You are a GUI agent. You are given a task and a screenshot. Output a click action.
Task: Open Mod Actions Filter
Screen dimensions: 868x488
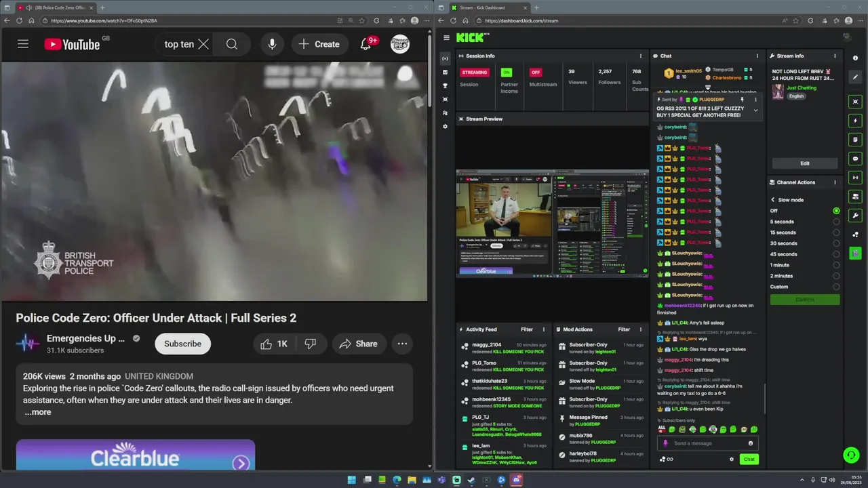click(624, 329)
